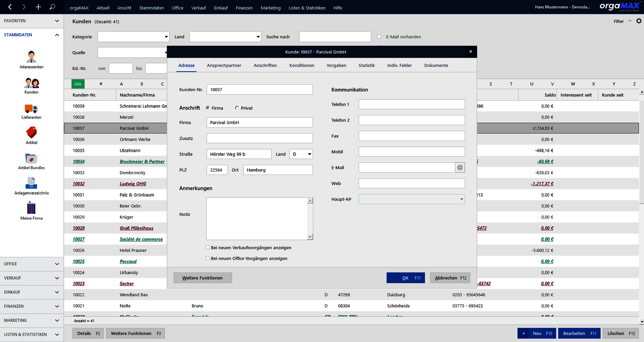Click the Suche nach search field
The width and height of the screenshot is (644, 342).
coord(335,37)
